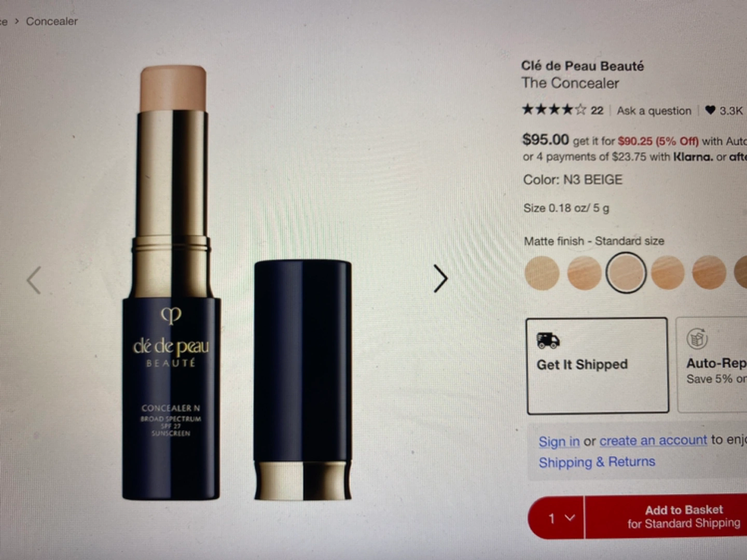
Task: Open Shipping & Returns link
Action: click(x=597, y=462)
